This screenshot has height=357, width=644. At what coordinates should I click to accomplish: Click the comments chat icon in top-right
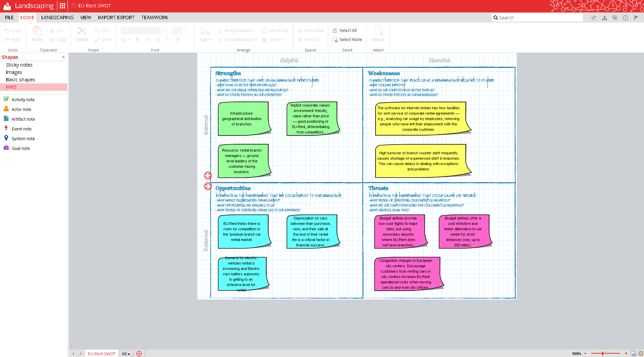(615, 18)
